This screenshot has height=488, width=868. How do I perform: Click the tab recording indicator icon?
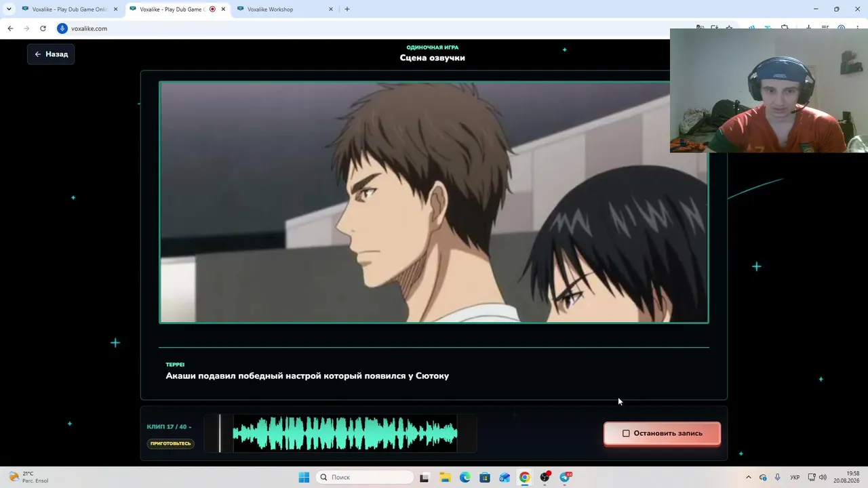pyautogui.click(x=212, y=9)
